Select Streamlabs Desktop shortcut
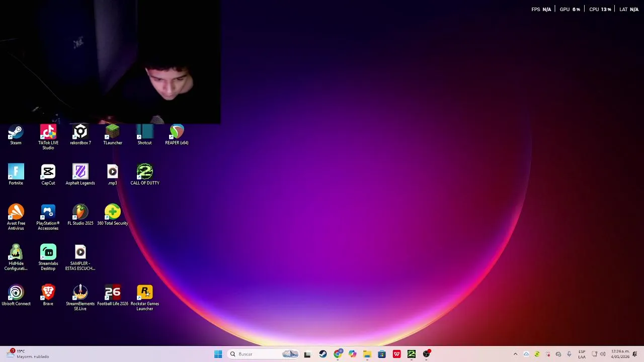The height and width of the screenshot is (362, 644). pos(48,257)
